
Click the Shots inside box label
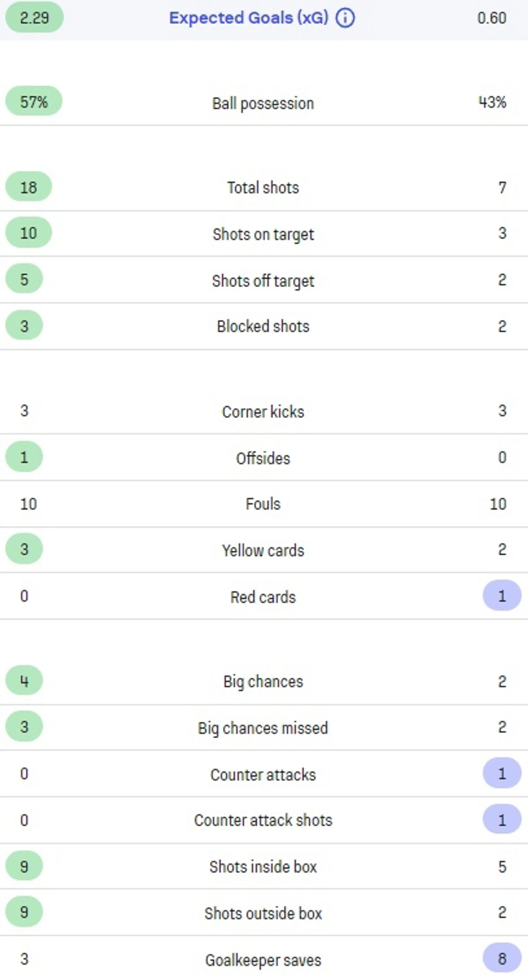(x=263, y=867)
